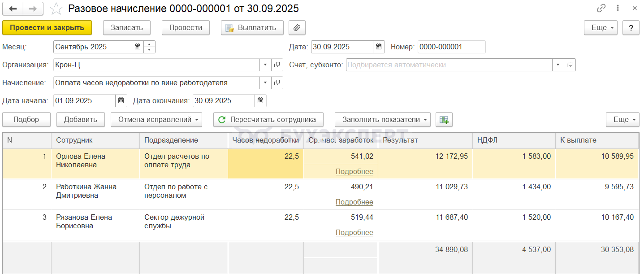Click result cell 11 029,73
The height and width of the screenshot is (274, 644).
[425, 194]
